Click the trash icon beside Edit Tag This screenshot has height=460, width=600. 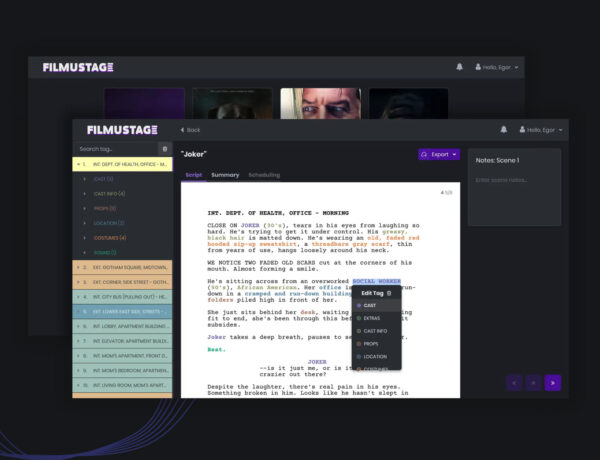click(x=389, y=293)
